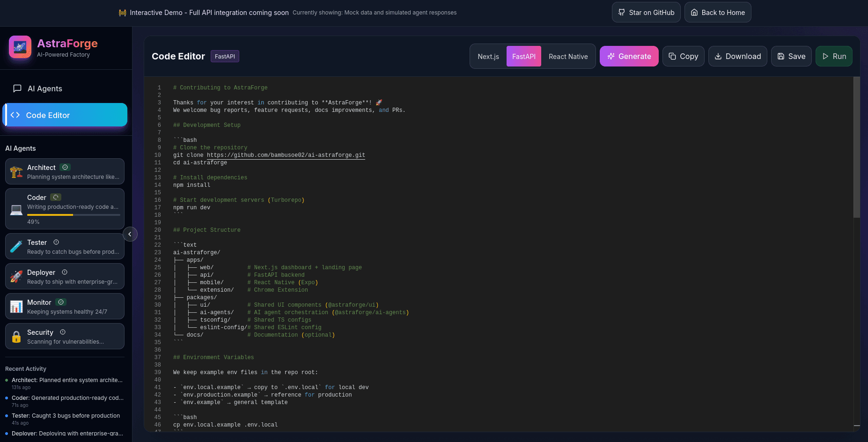868x442 pixels.
Task: Select Code Editor in the sidebar
Action: tap(65, 115)
